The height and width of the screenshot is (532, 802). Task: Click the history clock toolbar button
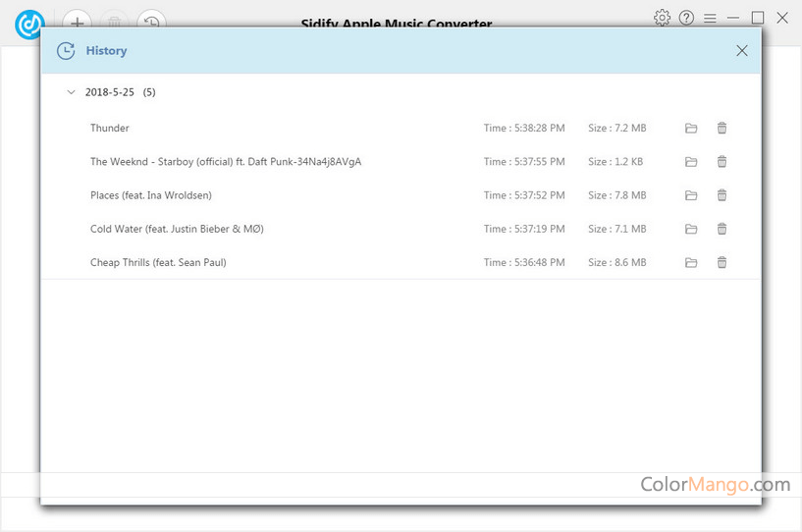(x=151, y=22)
